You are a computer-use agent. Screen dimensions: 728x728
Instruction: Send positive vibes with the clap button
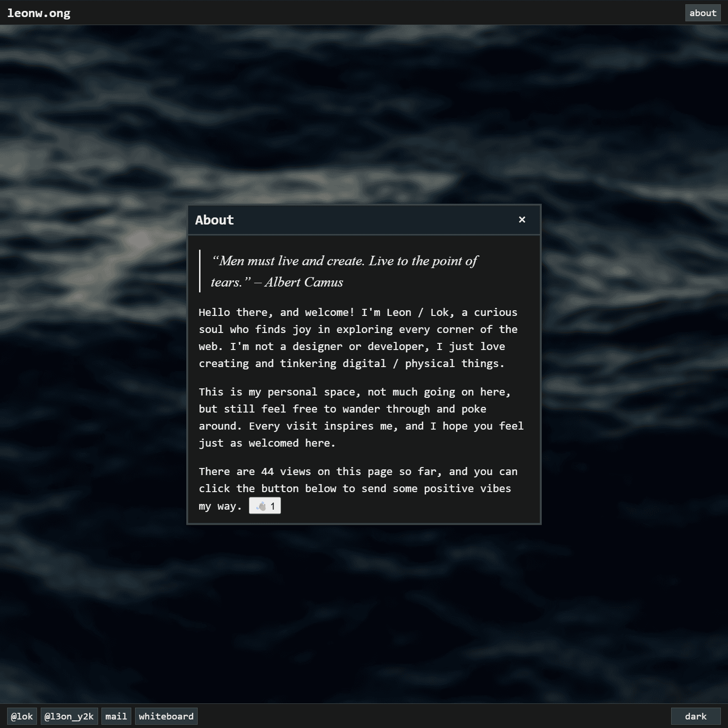(265, 506)
